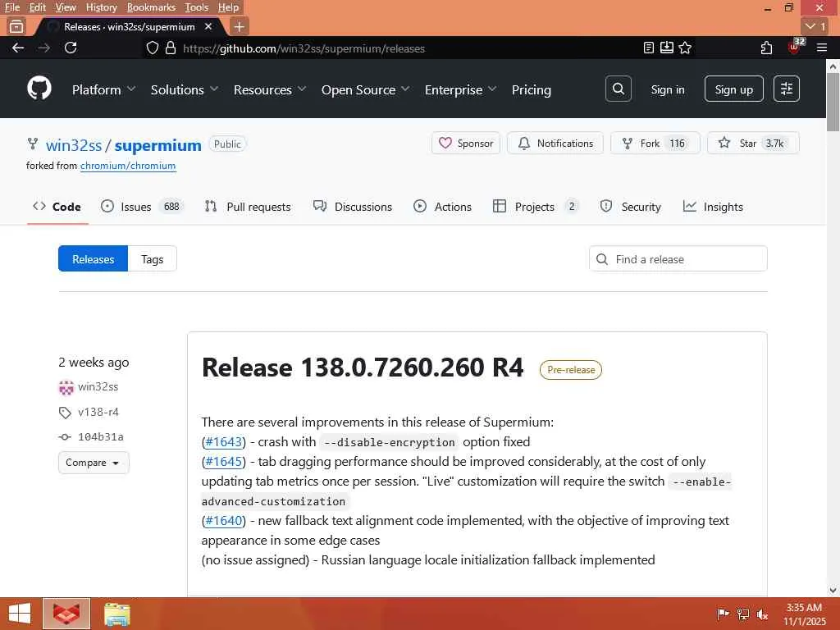Image resolution: width=840 pixels, height=630 pixels.
Task: Click the Sponsor button
Action: point(466,143)
